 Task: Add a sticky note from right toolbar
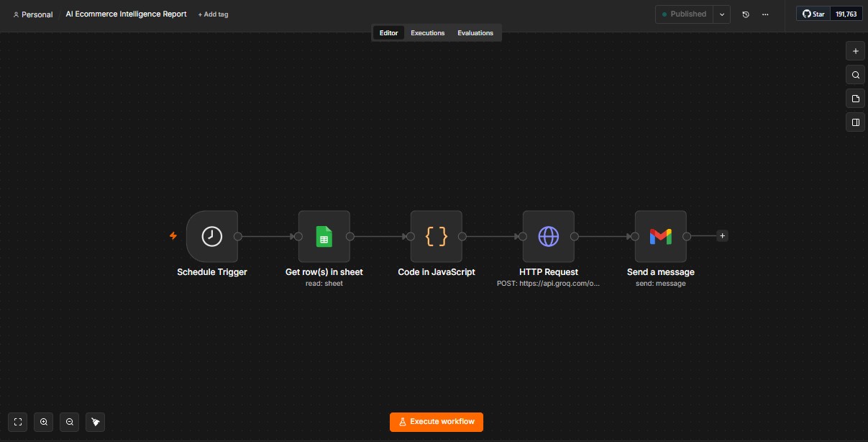[x=855, y=99]
